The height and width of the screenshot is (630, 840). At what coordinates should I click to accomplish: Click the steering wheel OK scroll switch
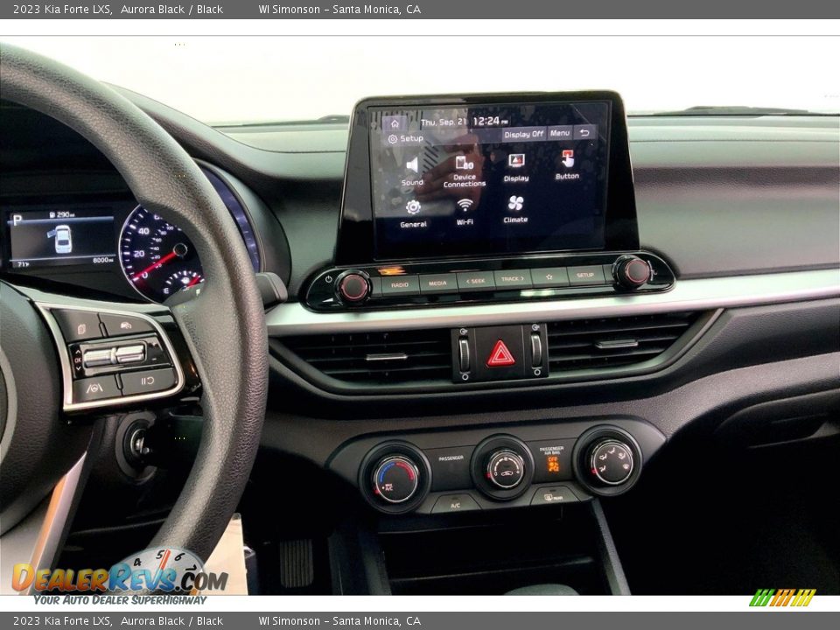(114, 355)
